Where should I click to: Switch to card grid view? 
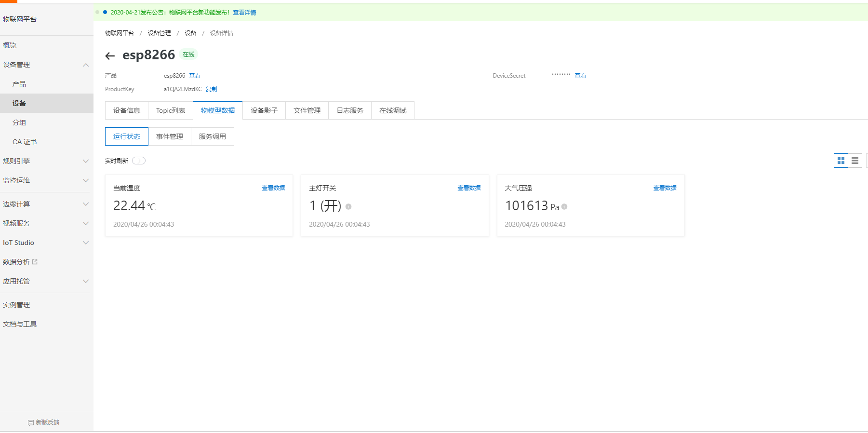[841, 161]
